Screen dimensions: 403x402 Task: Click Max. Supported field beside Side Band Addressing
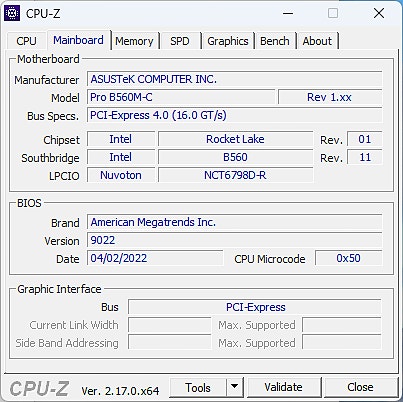[x=342, y=343]
